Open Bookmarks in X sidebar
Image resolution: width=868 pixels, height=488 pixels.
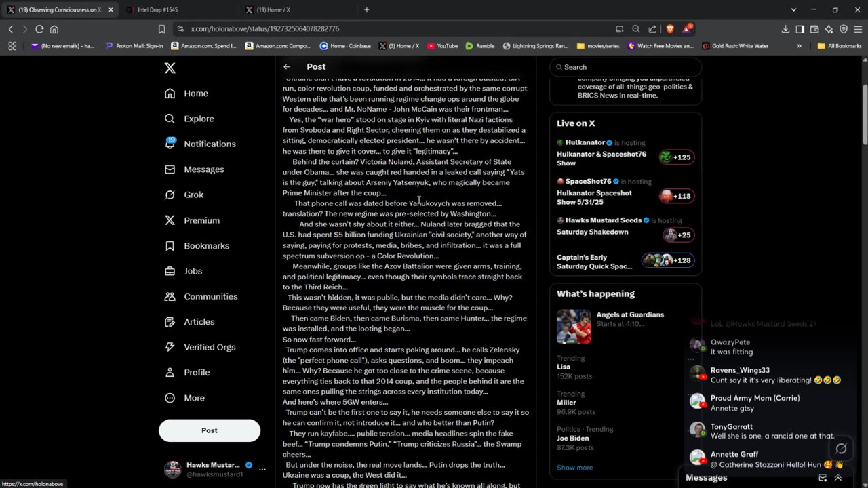(x=197, y=245)
